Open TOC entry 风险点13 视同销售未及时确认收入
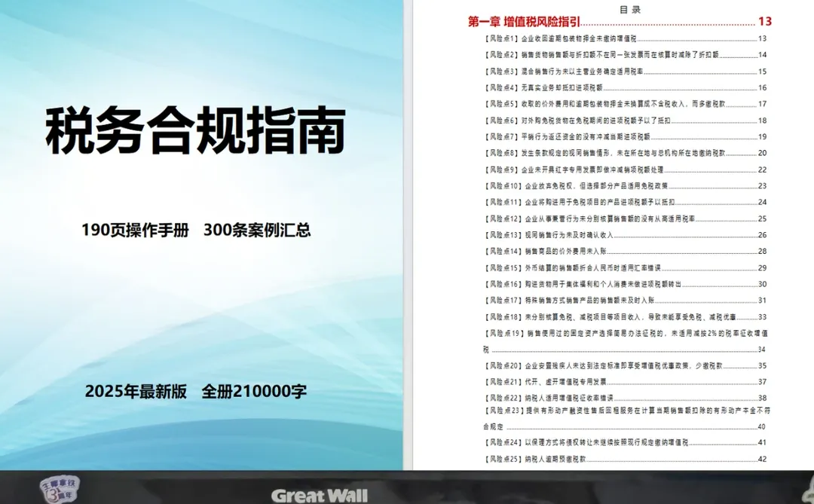This screenshot has width=814, height=504. (625, 234)
